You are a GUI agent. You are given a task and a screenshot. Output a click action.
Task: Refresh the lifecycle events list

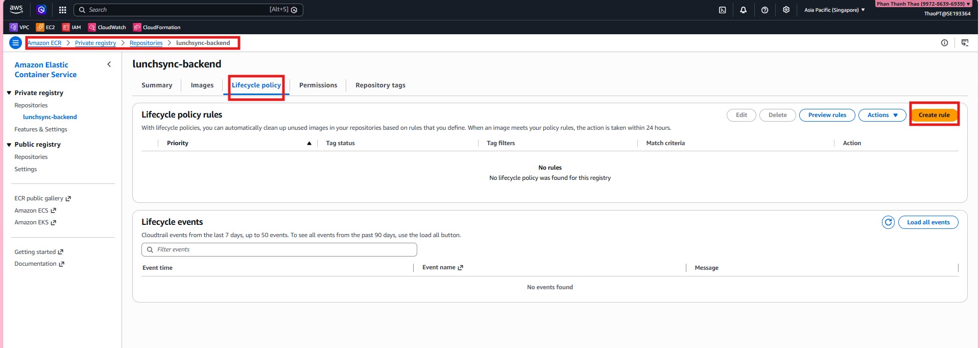tap(888, 222)
